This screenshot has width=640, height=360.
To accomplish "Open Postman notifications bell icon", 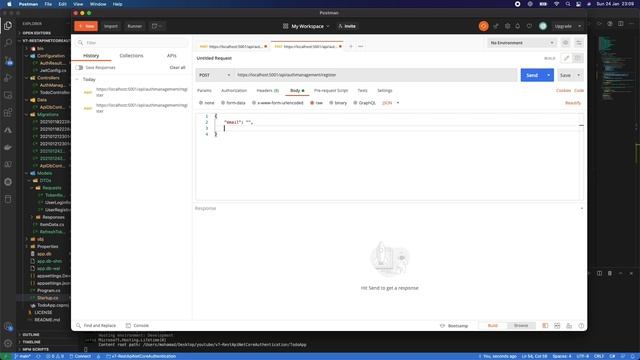I will (x=518, y=26).
